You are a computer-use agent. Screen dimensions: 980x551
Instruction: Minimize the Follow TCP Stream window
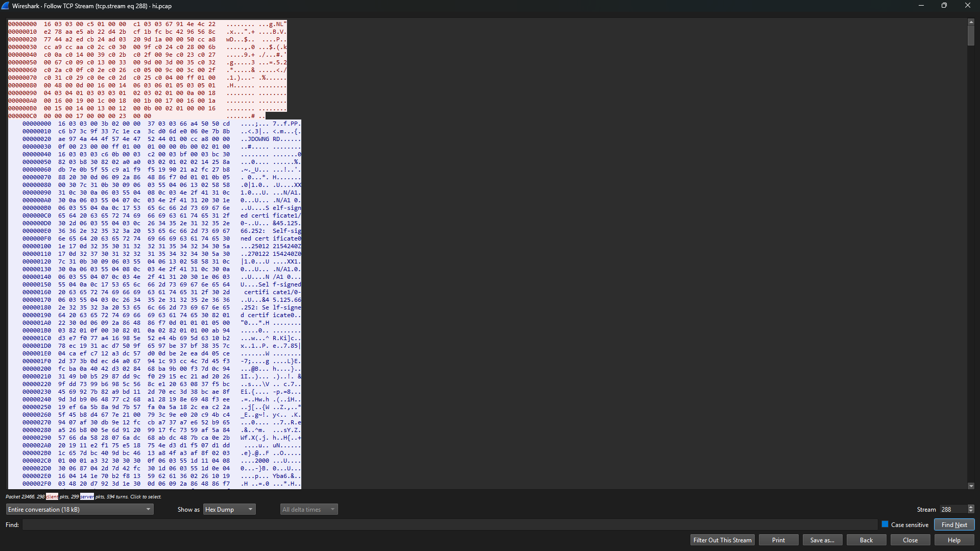click(921, 6)
